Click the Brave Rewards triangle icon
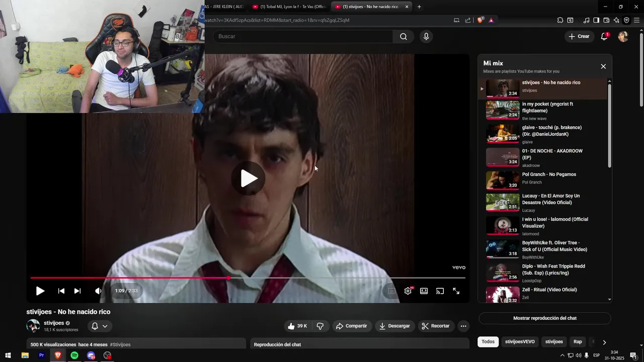 491,20
